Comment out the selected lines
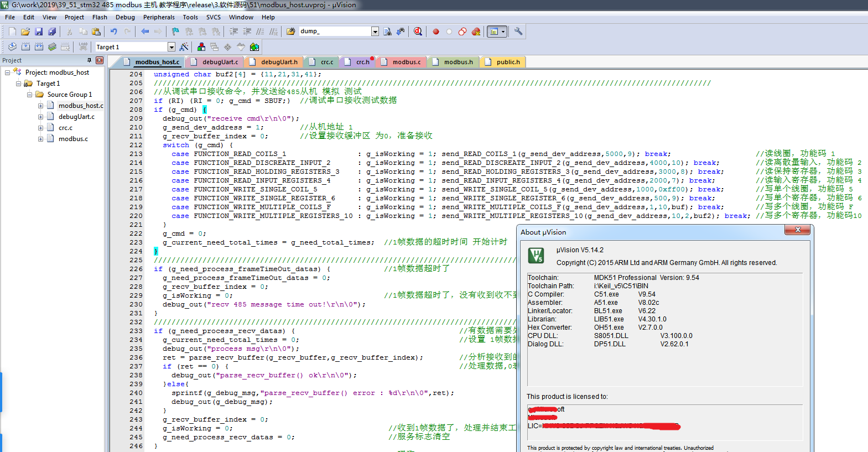The width and height of the screenshot is (868, 452). point(260,32)
